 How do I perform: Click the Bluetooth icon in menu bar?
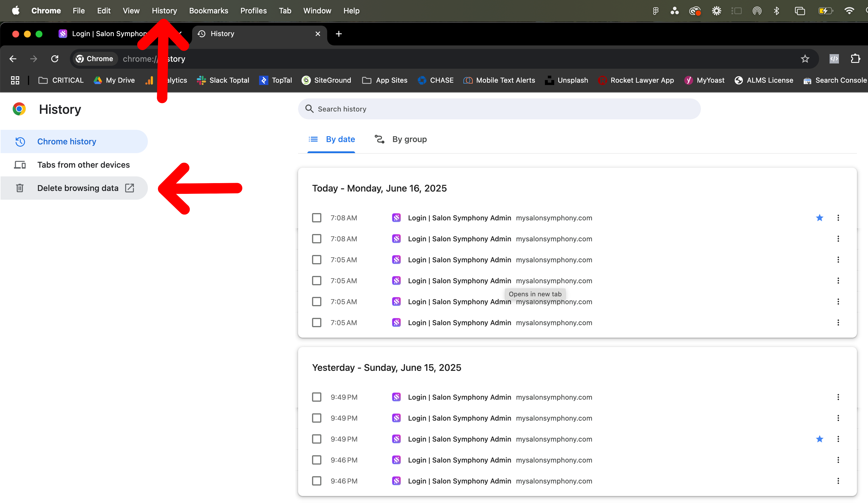[x=776, y=11]
